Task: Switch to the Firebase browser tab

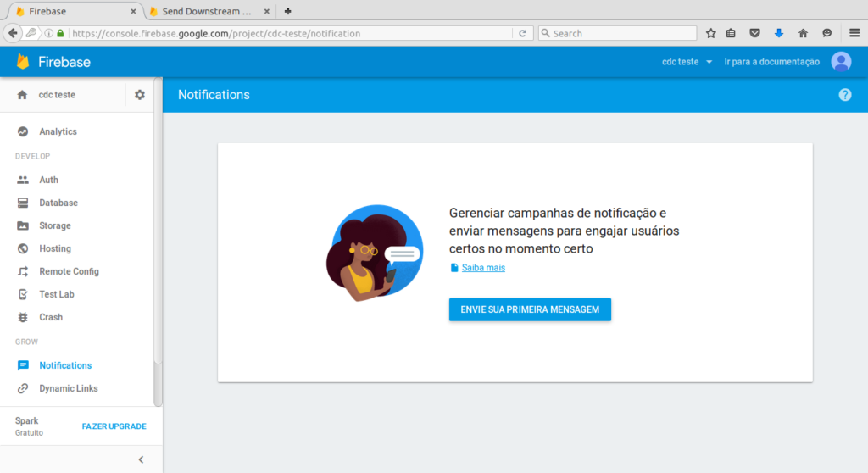Action: tap(75, 11)
